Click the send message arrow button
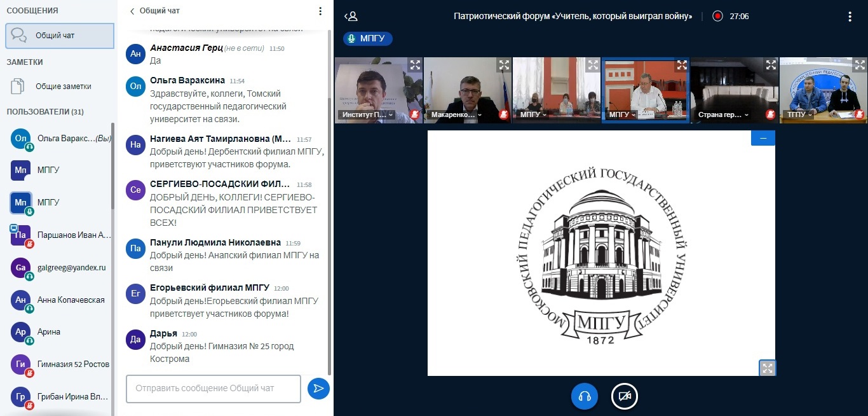 click(x=318, y=389)
